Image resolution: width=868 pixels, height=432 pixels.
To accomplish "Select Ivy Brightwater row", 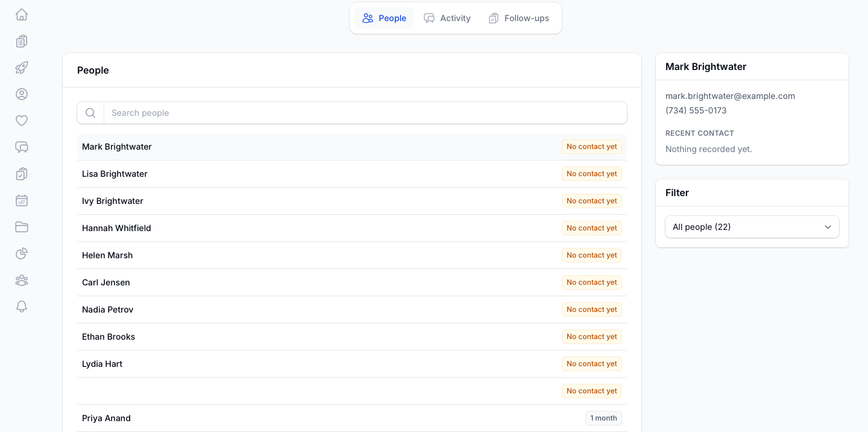I will coord(352,201).
